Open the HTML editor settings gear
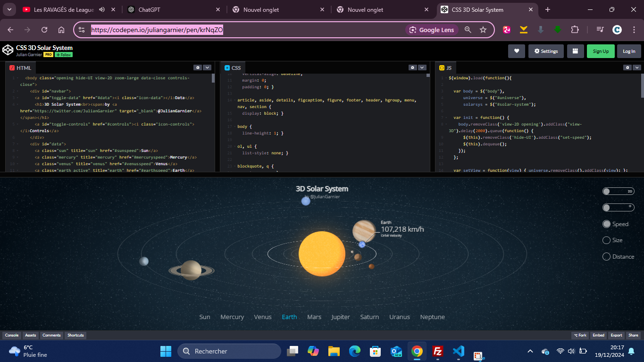Screen dimensions: 644x362 [x=198, y=67]
